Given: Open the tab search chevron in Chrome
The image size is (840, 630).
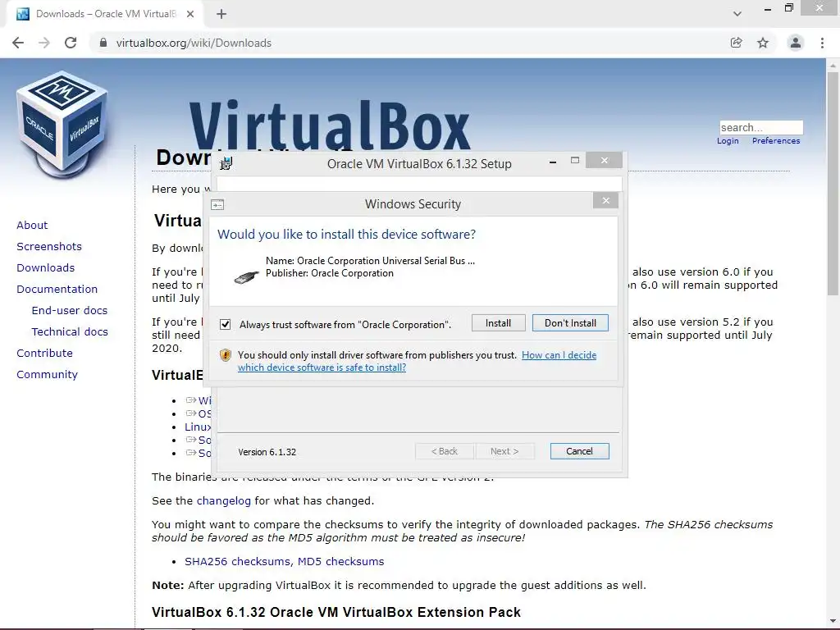Looking at the screenshot, I should pyautogui.click(x=737, y=14).
